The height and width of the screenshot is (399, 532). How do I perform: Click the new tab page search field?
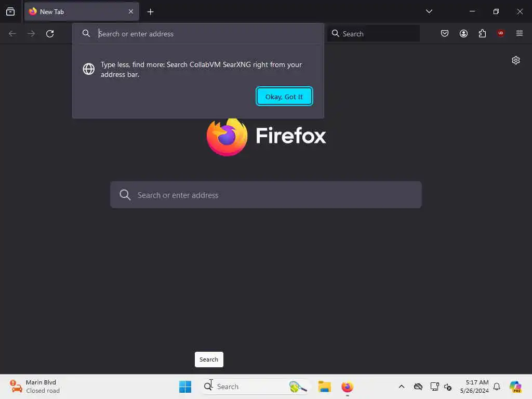pos(265,195)
